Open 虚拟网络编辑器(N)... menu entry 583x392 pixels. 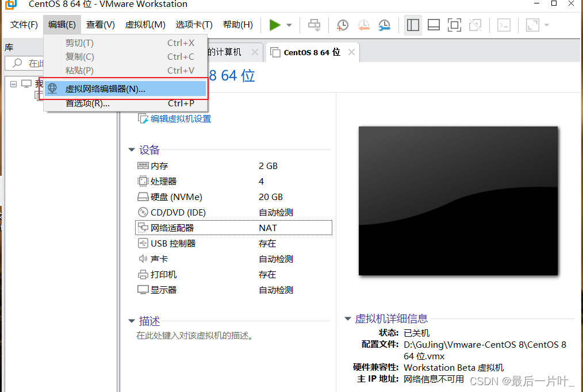tap(125, 89)
